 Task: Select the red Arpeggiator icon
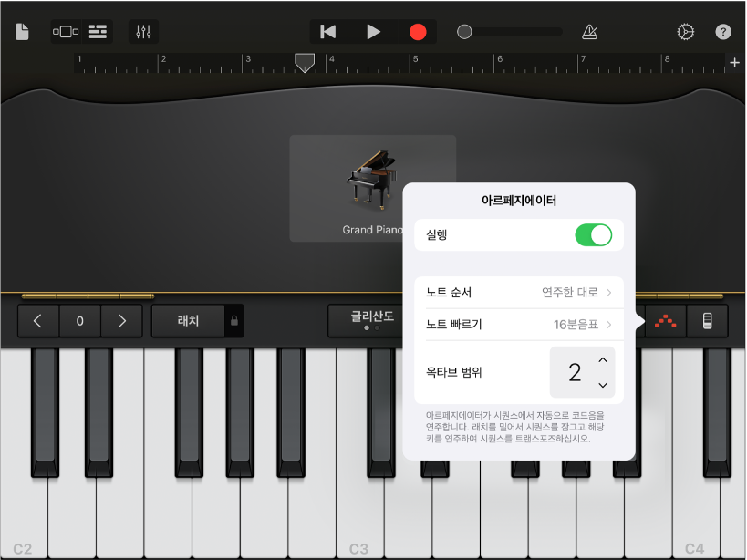[x=663, y=321]
